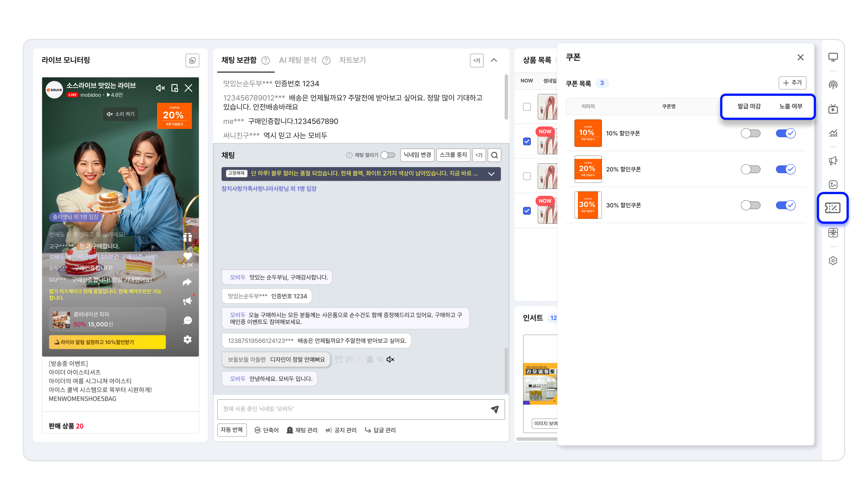Click help icon next to AI 채팅 분석
Viewport: 868px width, 499px height.
(x=326, y=61)
